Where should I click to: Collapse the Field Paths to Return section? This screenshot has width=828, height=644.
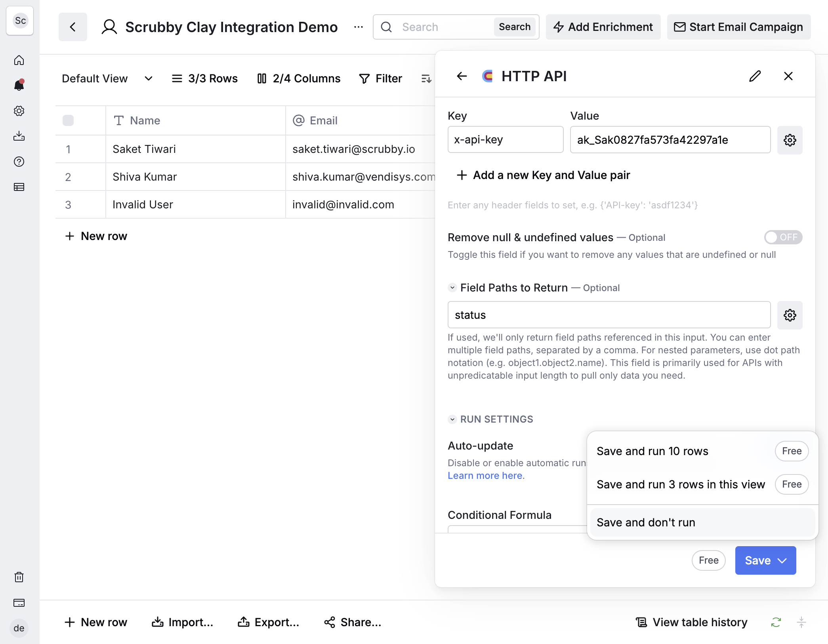[x=452, y=288]
